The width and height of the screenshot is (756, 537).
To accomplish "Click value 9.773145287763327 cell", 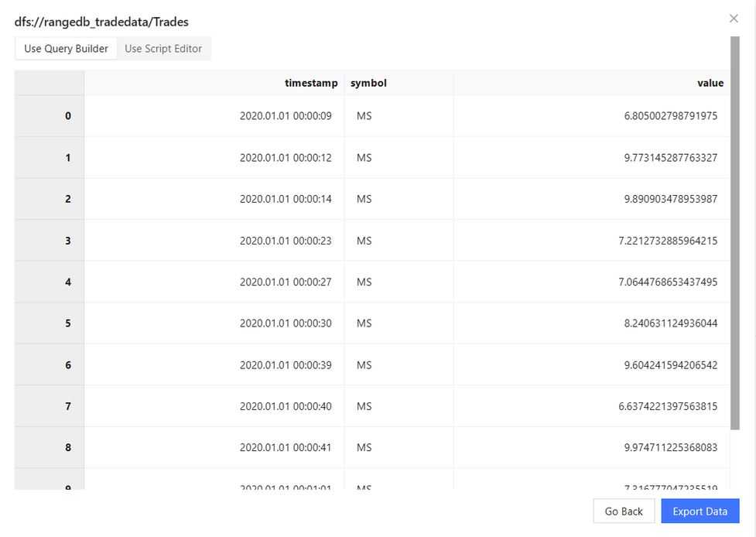I will coord(670,158).
